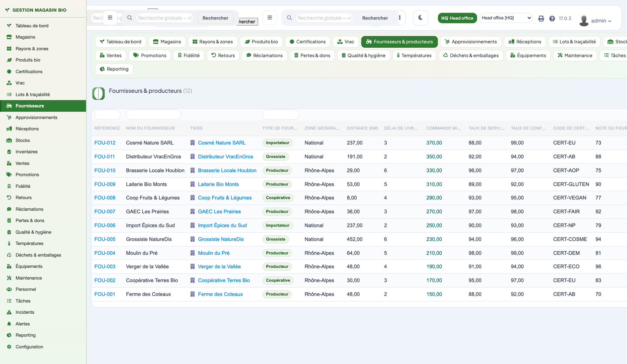Open Moulin du Pré link in Tiers column
The width and height of the screenshot is (627, 364).
(x=213, y=253)
